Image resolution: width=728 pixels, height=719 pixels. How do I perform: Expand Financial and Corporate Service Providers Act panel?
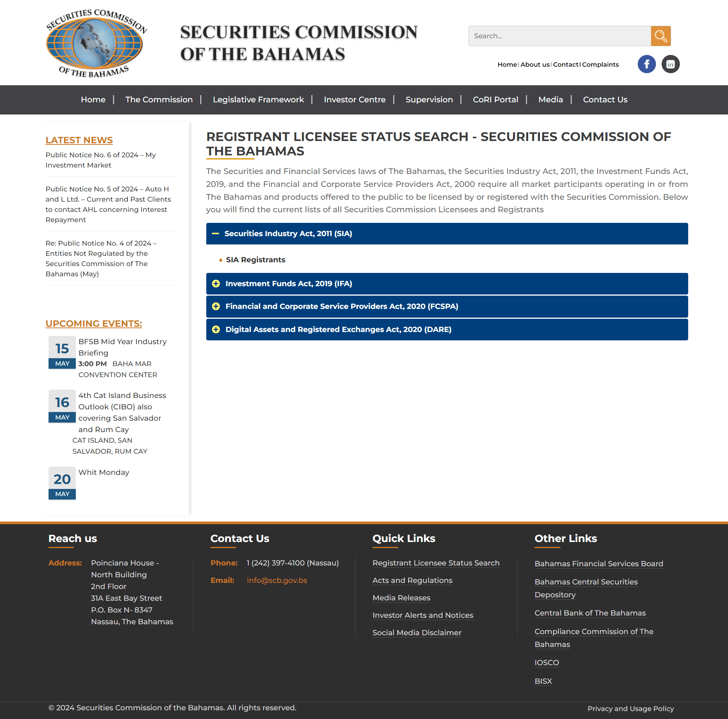tap(447, 306)
